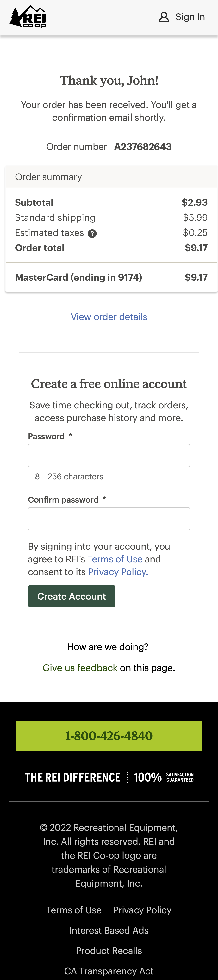Viewport: 218px width, 980px height.
Task: Focus the Password input field
Action: tap(109, 455)
